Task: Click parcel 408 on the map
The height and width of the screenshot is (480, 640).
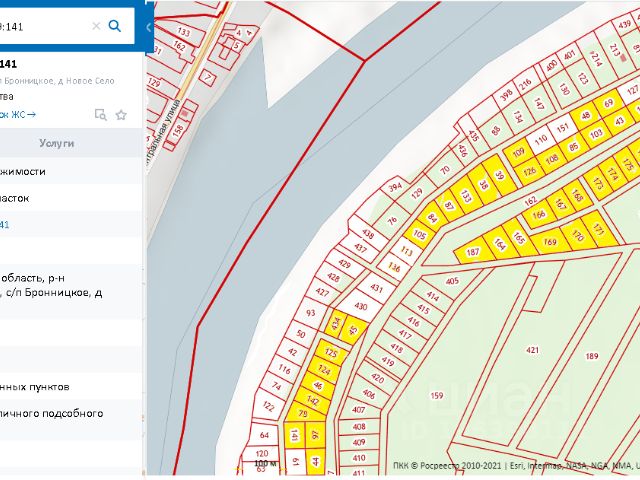Action: 359,427
